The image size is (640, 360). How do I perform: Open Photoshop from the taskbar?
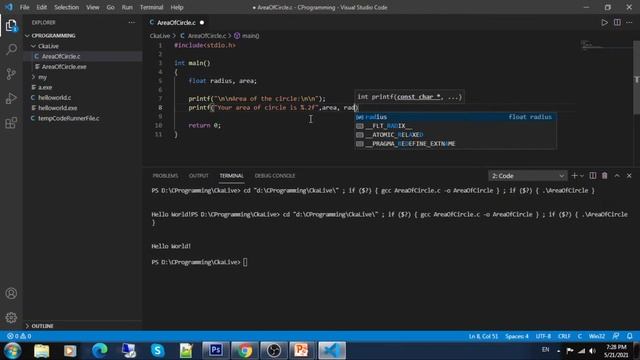216,350
